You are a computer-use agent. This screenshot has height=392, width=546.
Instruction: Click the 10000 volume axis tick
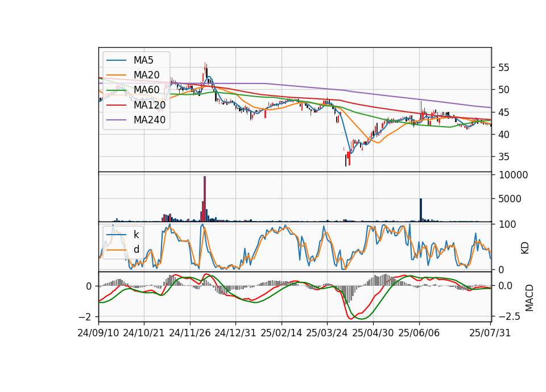coord(514,175)
